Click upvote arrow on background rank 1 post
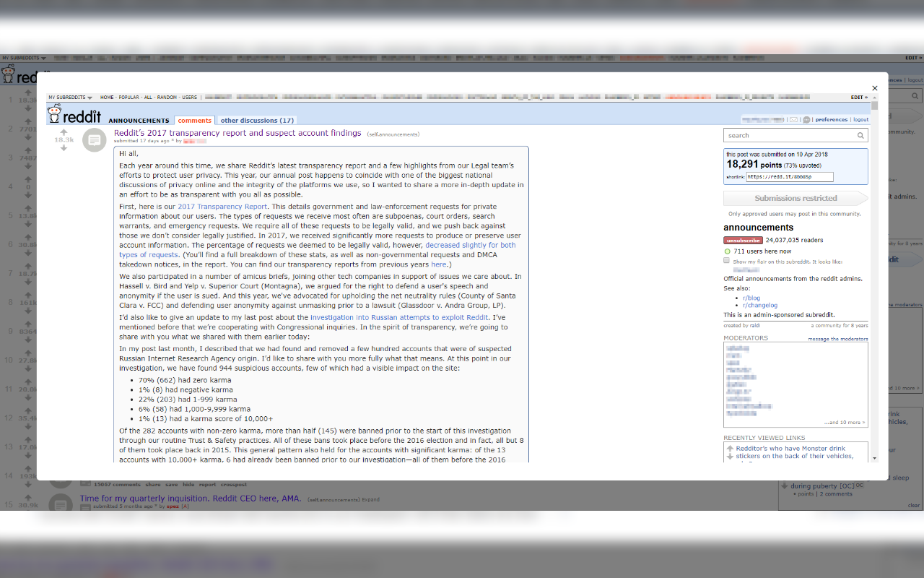Screen dimensions: 924x578 [x=28, y=92]
